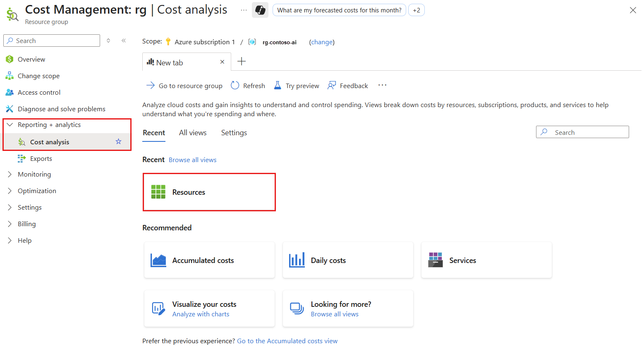Open the toolbar ellipsis overflow menu
This screenshot has width=644, height=349.
(382, 85)
